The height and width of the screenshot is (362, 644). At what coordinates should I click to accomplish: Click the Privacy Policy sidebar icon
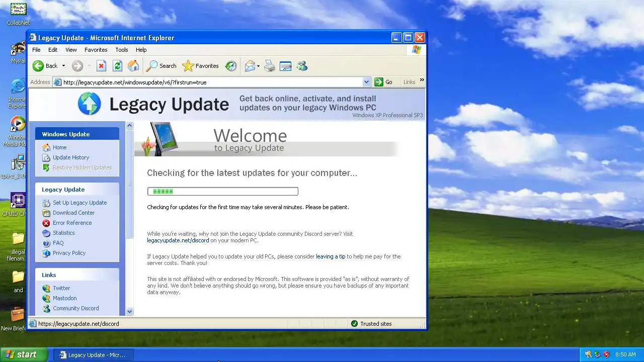click(46, 253)
